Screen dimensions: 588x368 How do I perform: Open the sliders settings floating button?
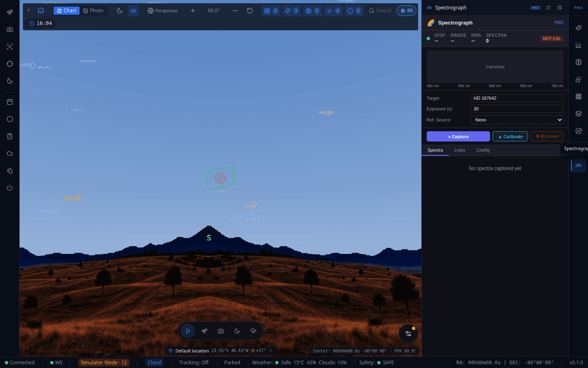(408, 334)
